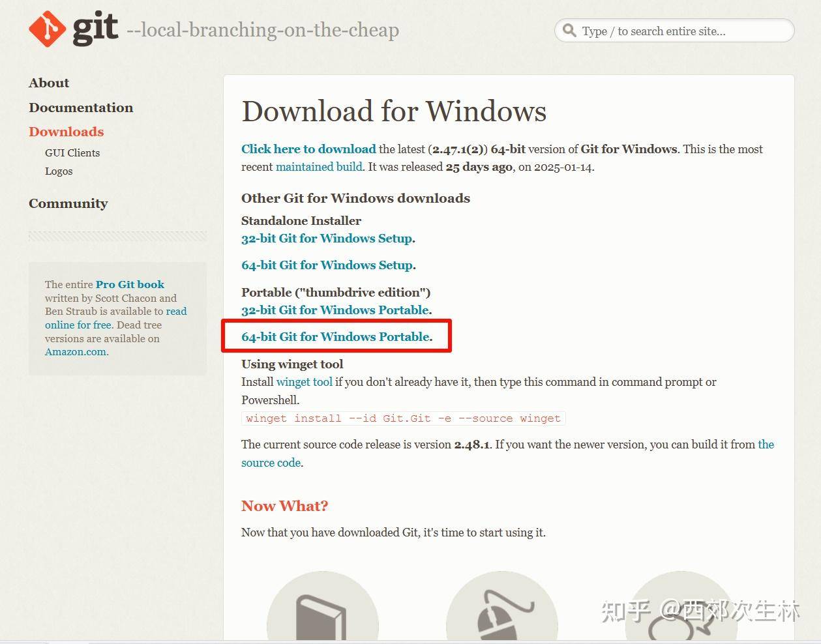Open the winget tool link

305,382
